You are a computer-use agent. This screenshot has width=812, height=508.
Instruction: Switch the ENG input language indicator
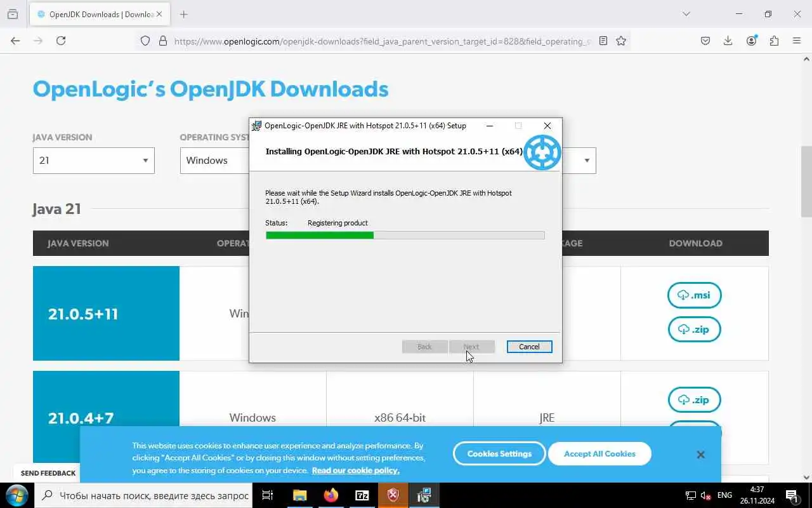tap(724, 495)
